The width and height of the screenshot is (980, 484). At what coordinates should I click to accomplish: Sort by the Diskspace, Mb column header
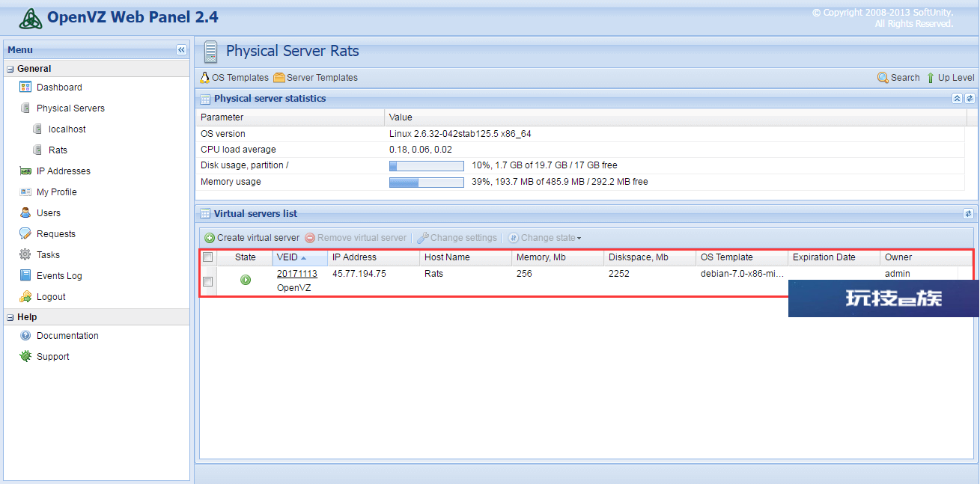point(650,257)
